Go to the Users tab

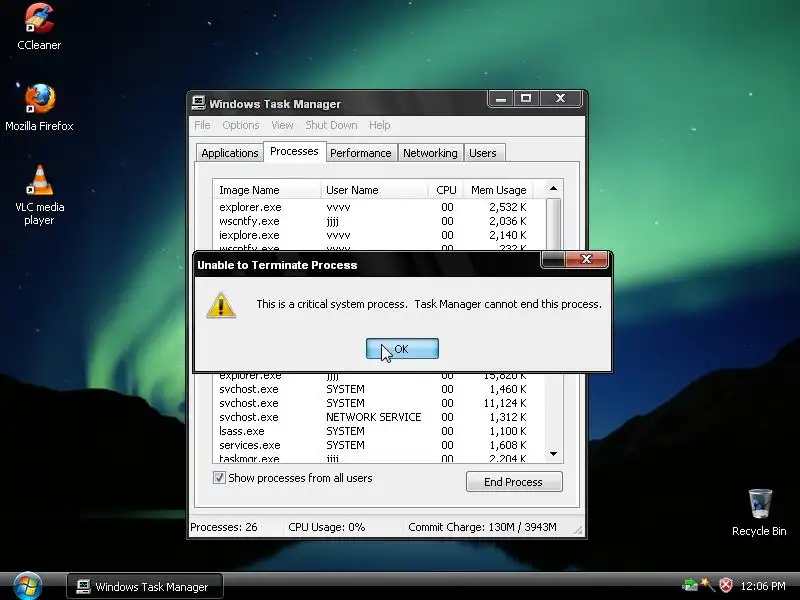click(483, 153)
